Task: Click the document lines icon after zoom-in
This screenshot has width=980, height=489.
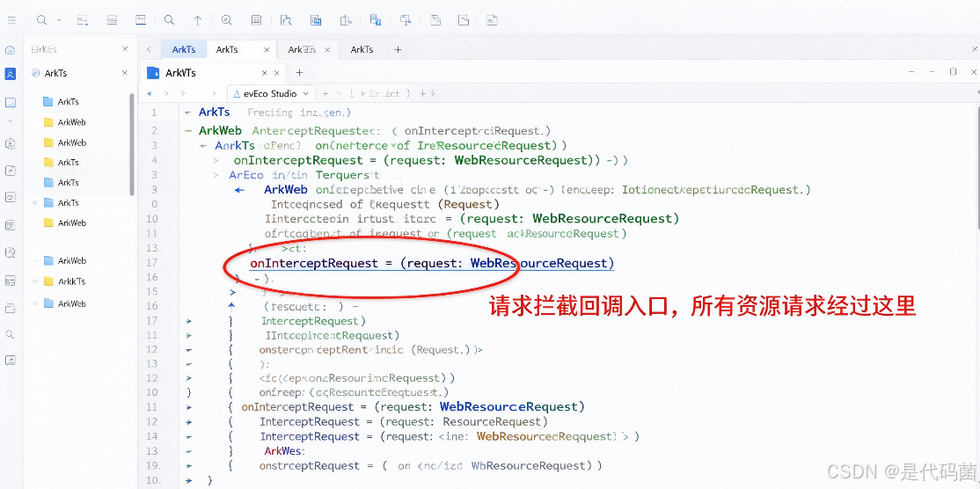Action: pyautogui.click(x=256, y=20)
